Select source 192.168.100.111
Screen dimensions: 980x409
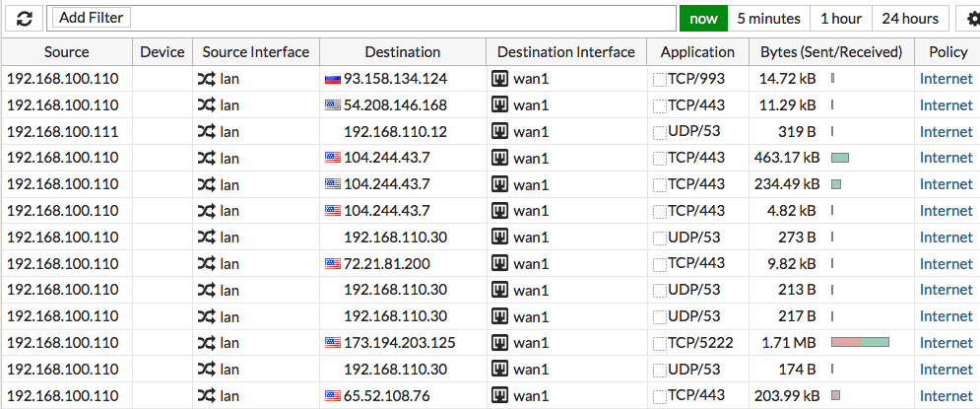tap(62, 131)
